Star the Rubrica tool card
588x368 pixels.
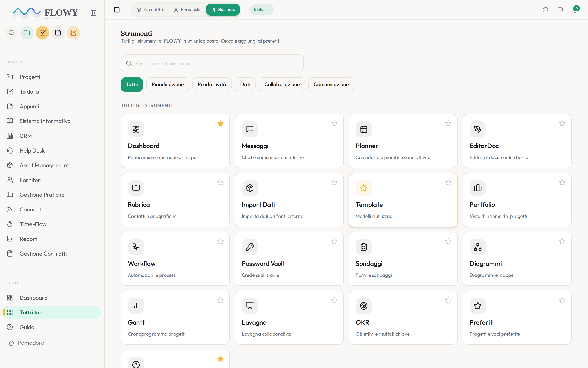coord(220,182)
